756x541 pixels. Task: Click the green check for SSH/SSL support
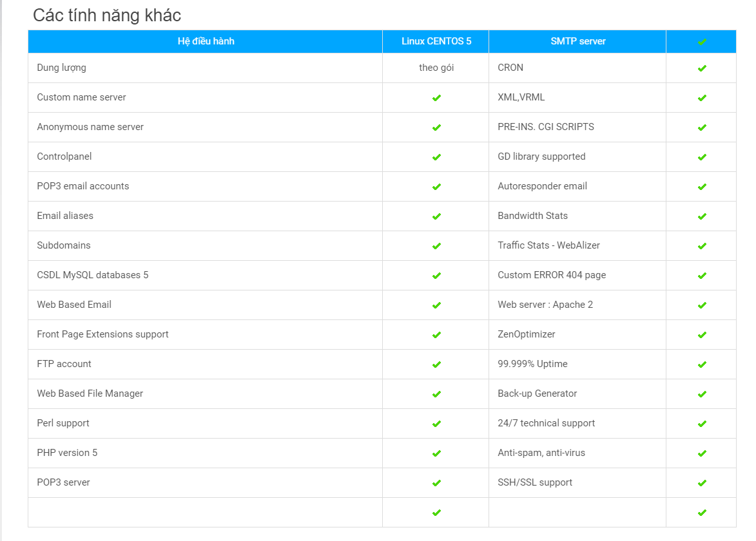(702, 483)
